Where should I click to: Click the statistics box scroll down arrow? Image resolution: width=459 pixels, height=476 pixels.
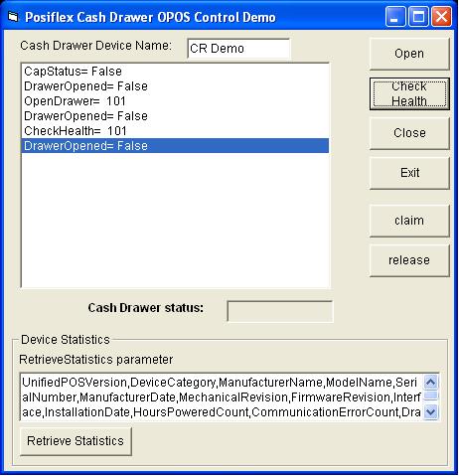430,412
